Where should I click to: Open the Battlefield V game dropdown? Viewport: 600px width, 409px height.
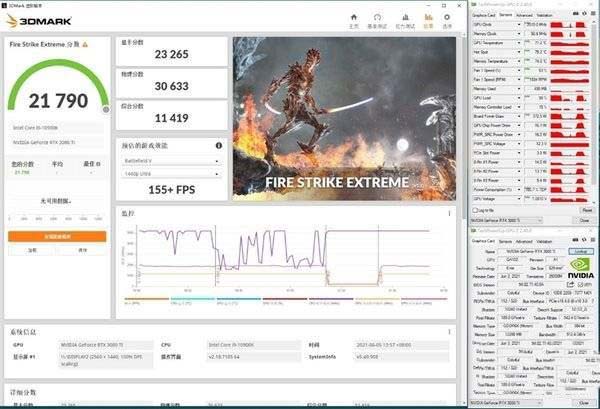click(169, 160)
